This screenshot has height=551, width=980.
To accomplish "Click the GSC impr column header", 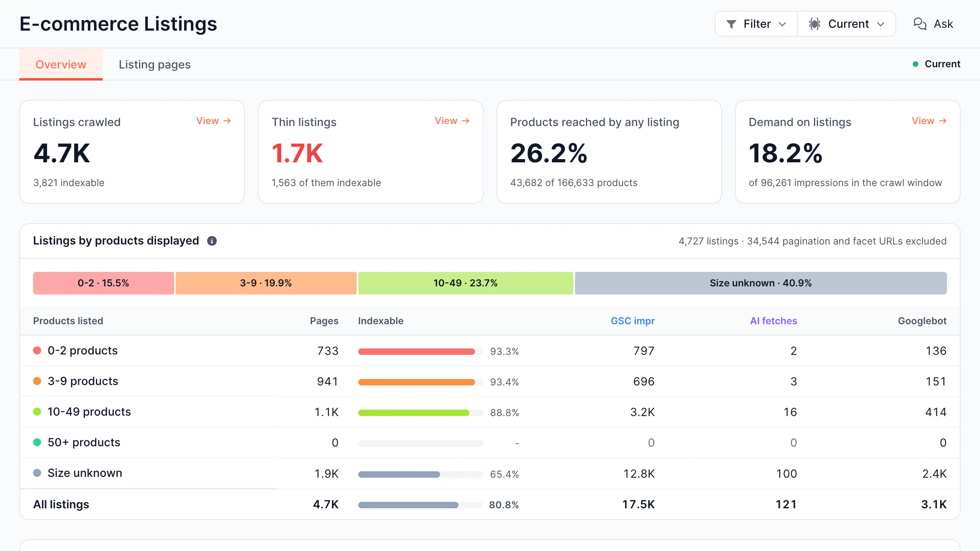I will pyautogui.click(x=633, y=321).
